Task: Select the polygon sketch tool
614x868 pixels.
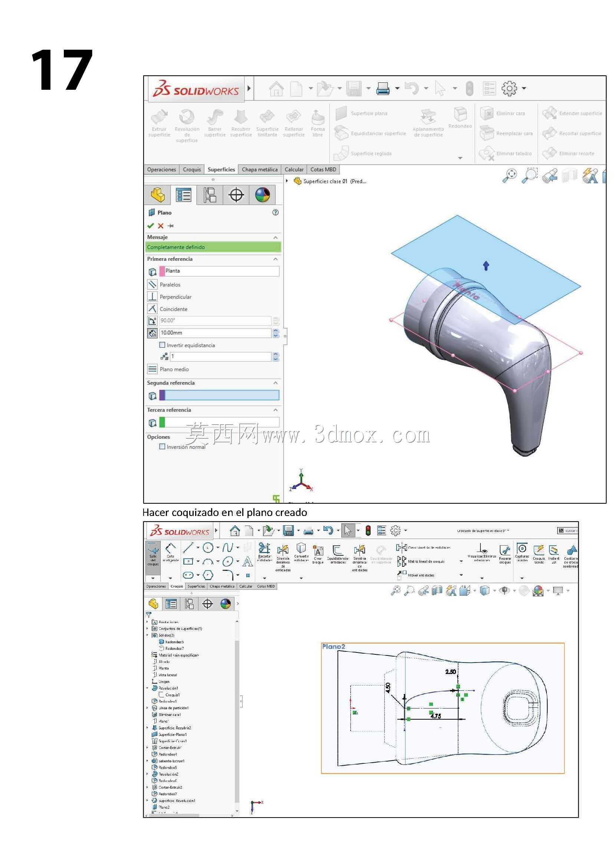Action: [x=208, y=575]
